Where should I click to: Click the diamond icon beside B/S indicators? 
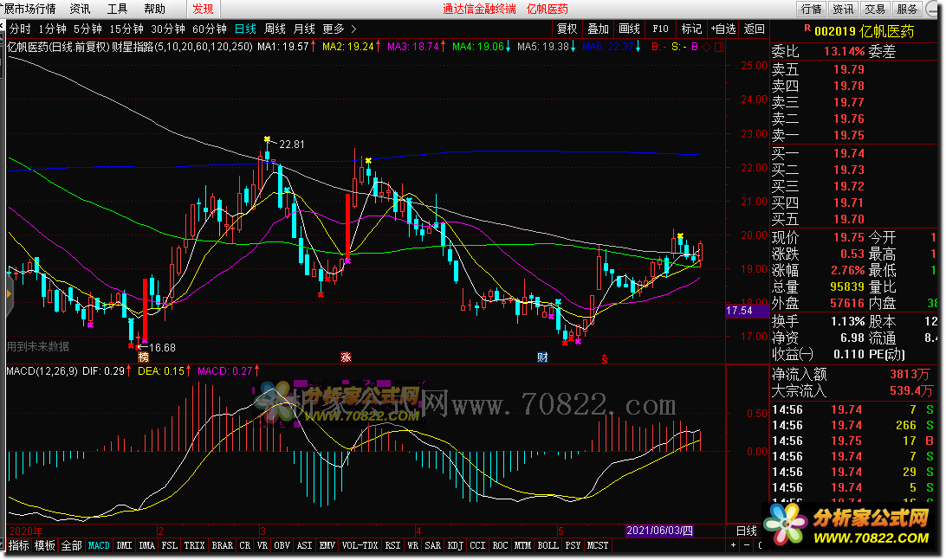[707, 47]
